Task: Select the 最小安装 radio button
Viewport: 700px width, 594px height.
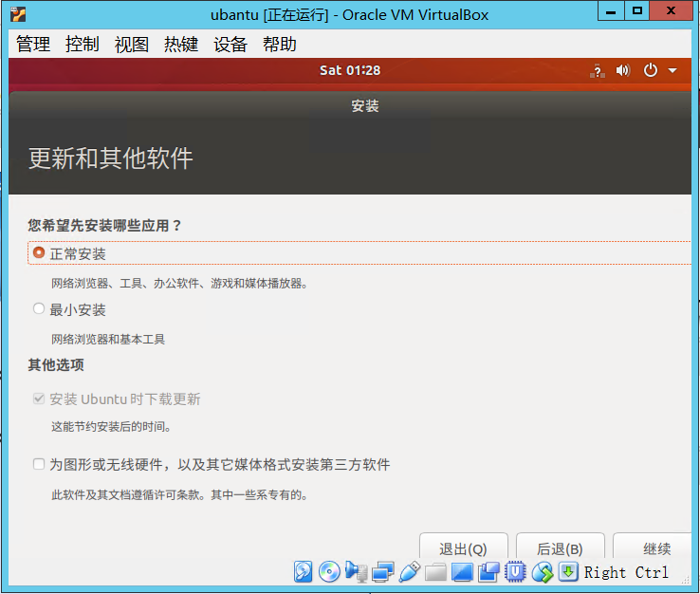Action: click(x=39, y=308)
